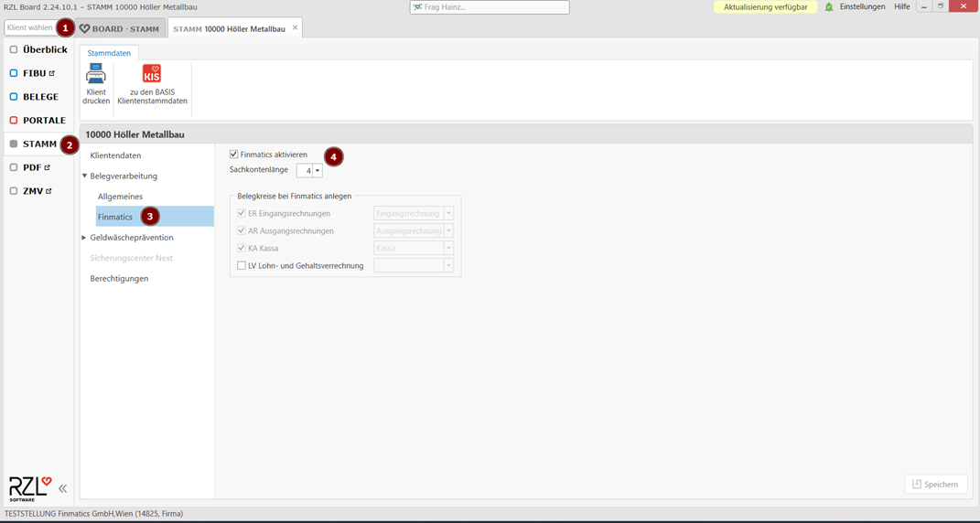Viewport: 980px width, 523px height.
Task: Click the Klient drucken printer icon
Action: coord(95,75)
